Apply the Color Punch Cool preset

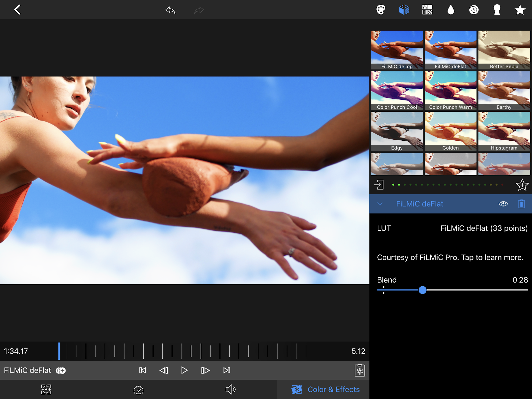pyautogui.click(x=397, y=90)
